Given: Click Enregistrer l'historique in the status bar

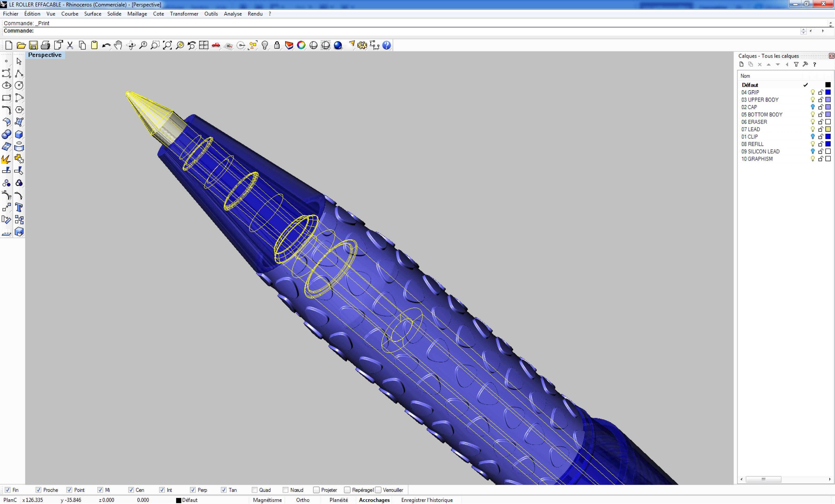Looking at the screenshot, I should (427, 500).
